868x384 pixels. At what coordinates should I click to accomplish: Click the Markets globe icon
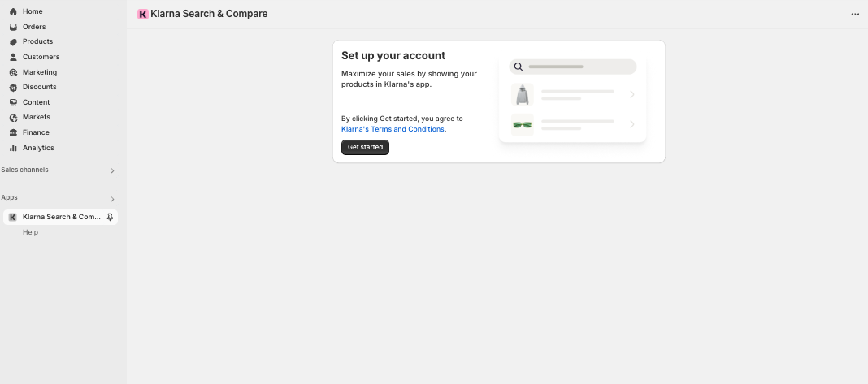pos(13,117)
